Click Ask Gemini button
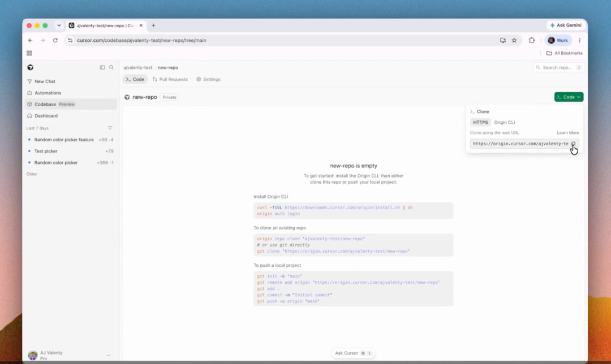This screenshot has height=364, width=611. (565, 25)
